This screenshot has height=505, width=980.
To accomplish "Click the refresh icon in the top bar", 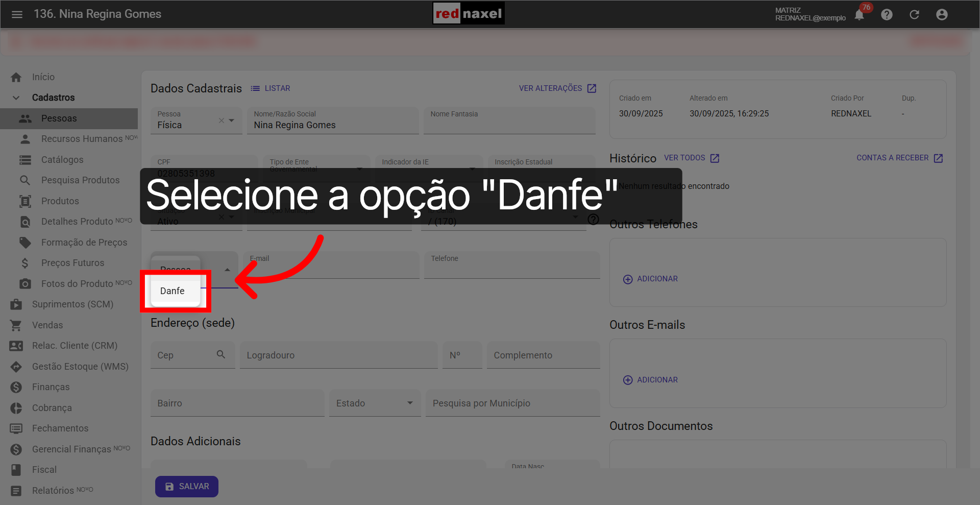I will [x=914, y=14].
